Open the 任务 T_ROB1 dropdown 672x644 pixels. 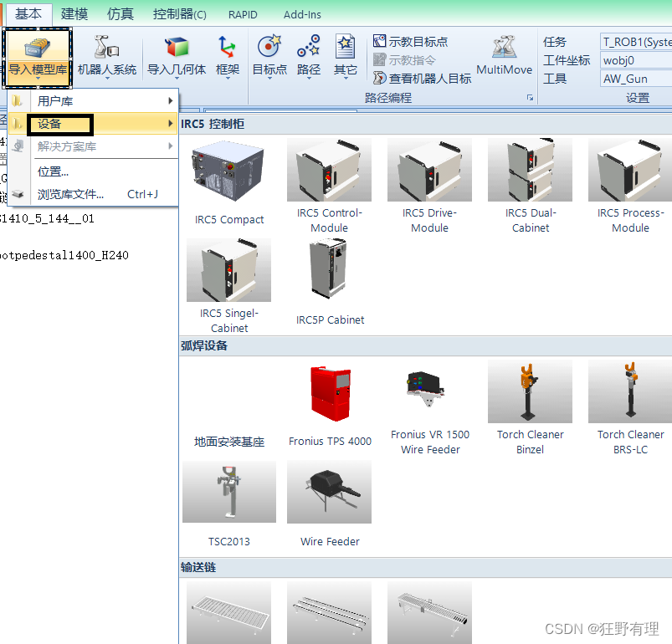[x=636, y=42]
